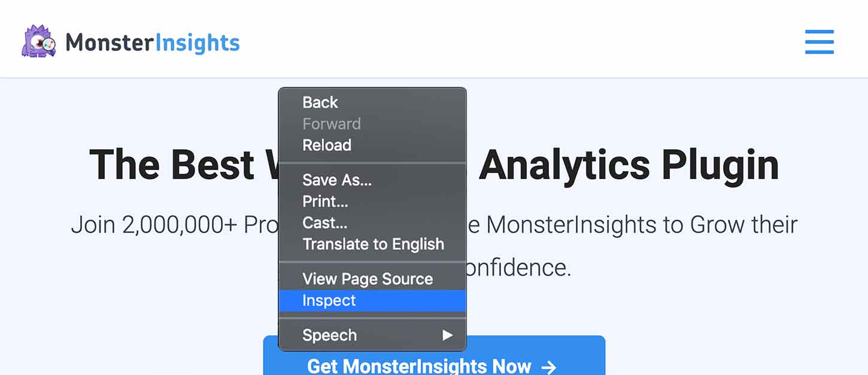
Task: Click the "Join 2,000,000+" subheading text
Action: coord(154,225)
